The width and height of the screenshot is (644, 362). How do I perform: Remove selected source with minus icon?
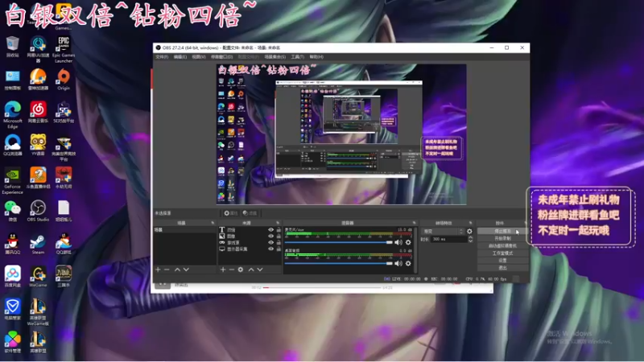[232, 269]
